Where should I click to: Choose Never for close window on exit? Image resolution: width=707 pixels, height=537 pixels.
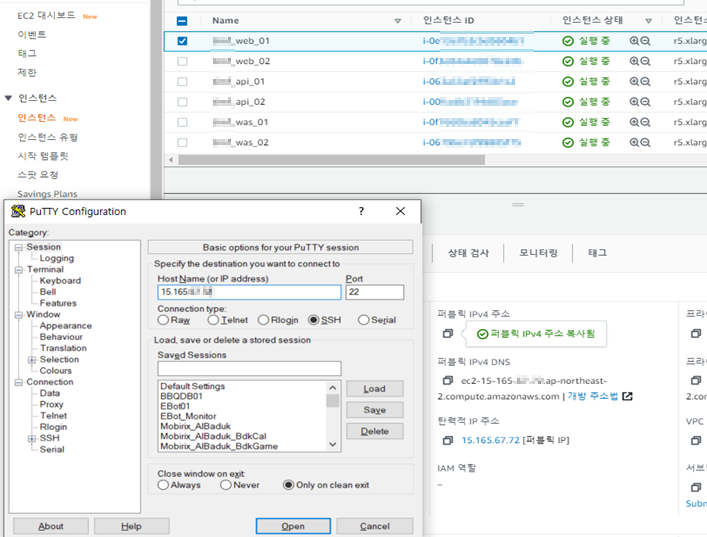tap(226, 485)
